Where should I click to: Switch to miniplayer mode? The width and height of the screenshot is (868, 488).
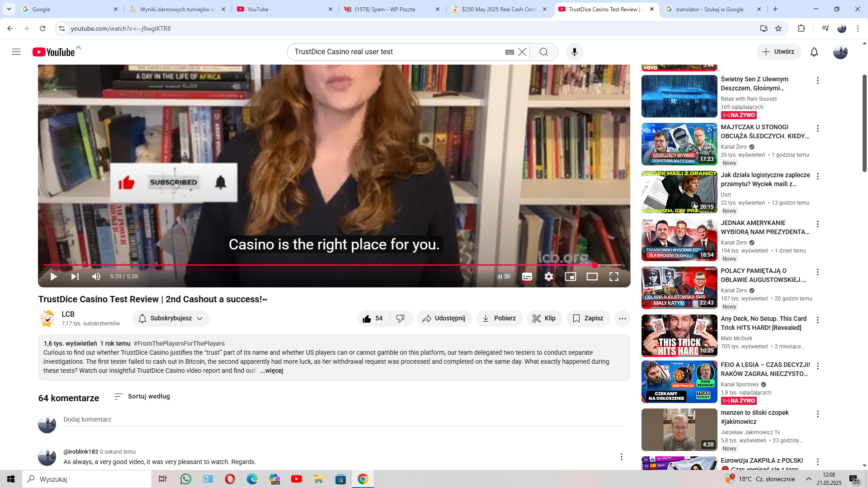[571, 277]
